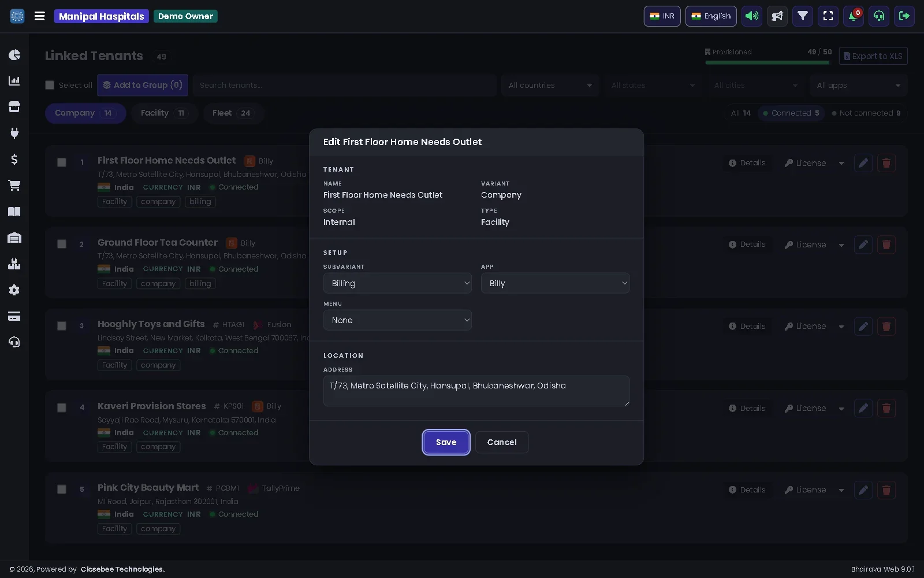
Task: Open the hamburger menu in the top bar
Action: [40, 16]
